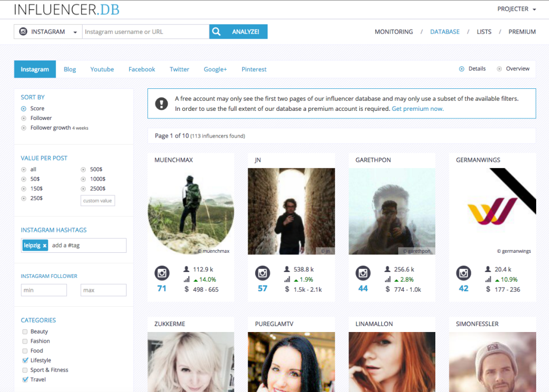Screen dimensions: 549x392
Task: Select sort by Follower
Action: [24, 118]
